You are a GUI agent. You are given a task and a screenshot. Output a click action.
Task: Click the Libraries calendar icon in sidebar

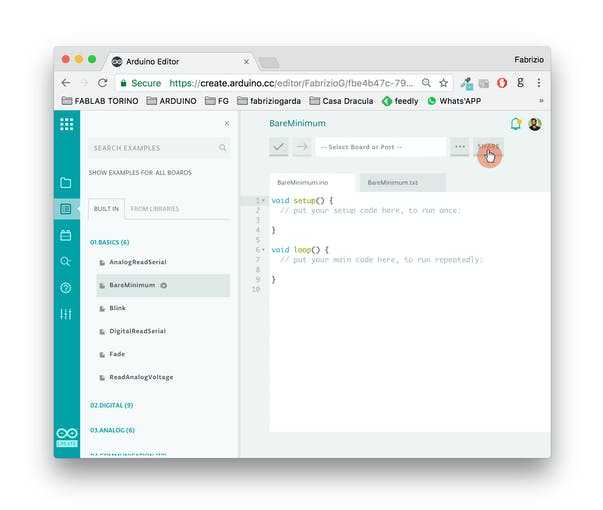click(66, 235)
